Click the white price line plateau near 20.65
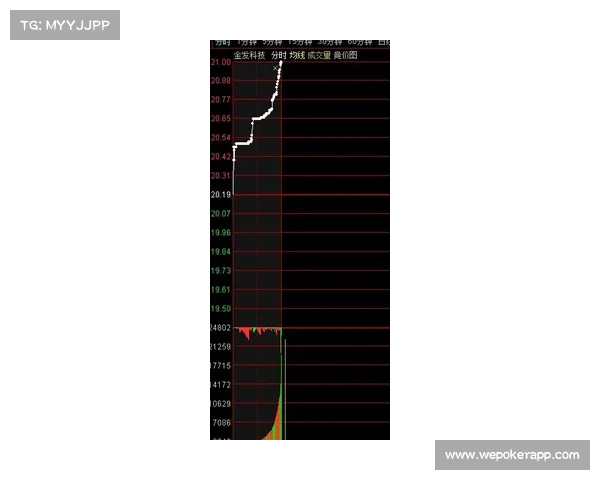This screenshot has width=600, height=480. tap(258, 118)
